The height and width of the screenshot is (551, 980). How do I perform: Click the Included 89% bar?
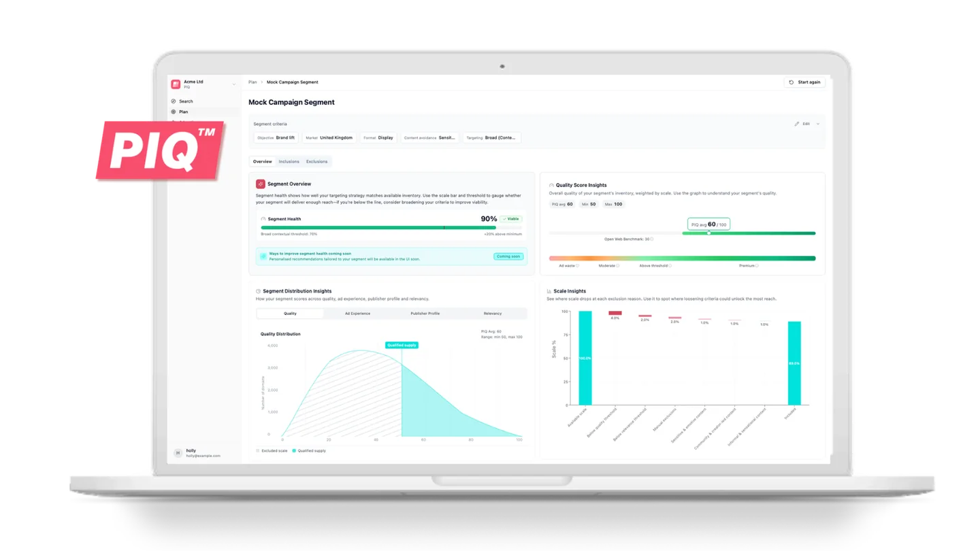pyautogui.click(x=794, y=363)
